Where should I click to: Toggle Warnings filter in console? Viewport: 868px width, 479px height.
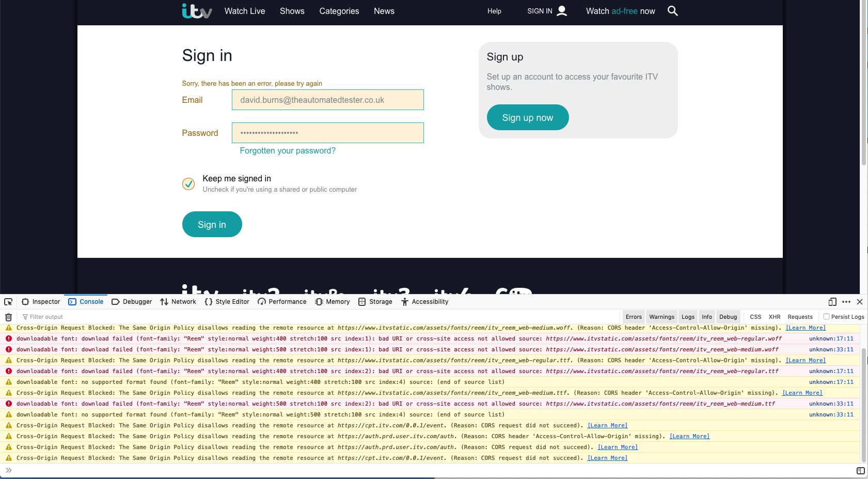click(x=661, y=316)
